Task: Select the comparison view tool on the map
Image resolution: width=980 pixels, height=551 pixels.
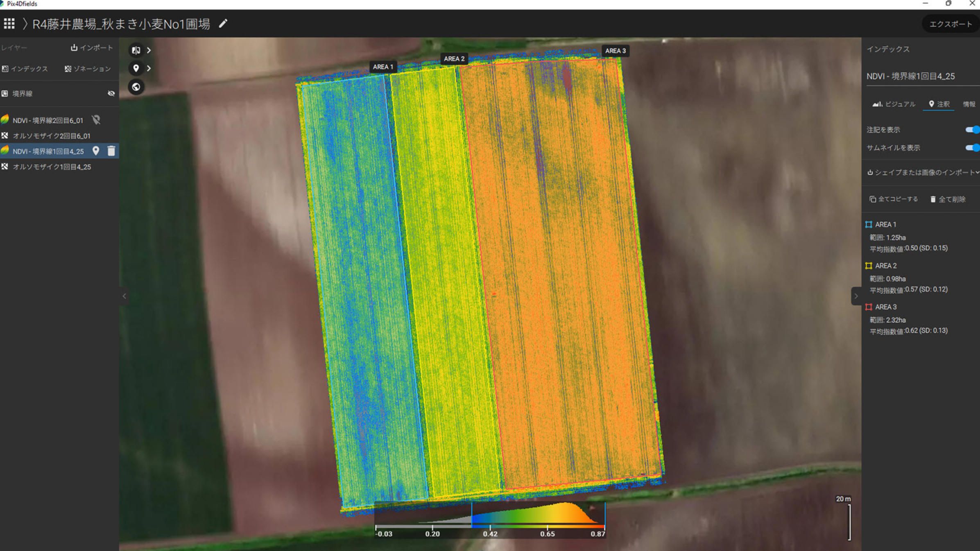Action: click(136, 50)
